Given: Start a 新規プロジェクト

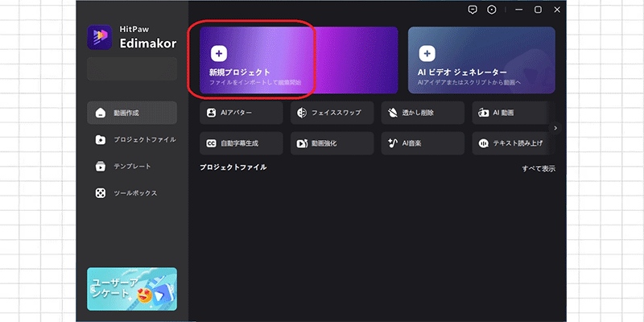Looking at the screenshot, I should tap(299, 60).
